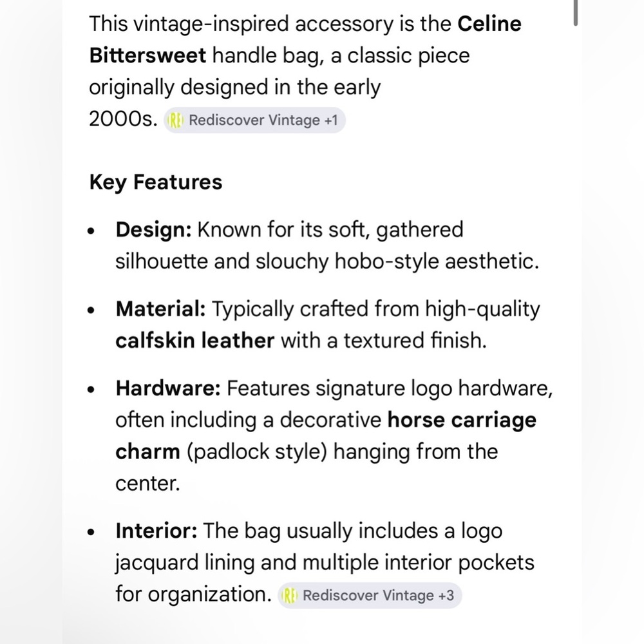This screenshot has width=644, height=644.
Task: Click the bold Material: label
Action: tap(160, 309)
